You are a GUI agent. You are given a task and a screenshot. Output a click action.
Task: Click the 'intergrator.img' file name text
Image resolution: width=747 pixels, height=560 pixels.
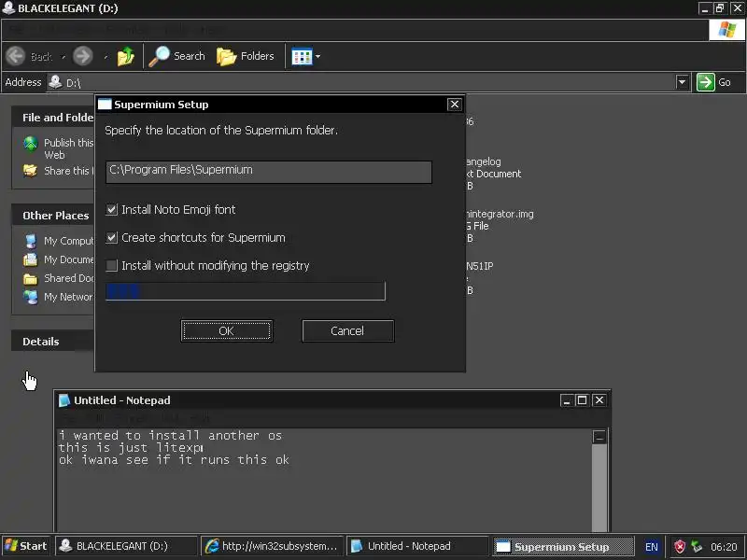pyautogui.click(x=500, y=214)
